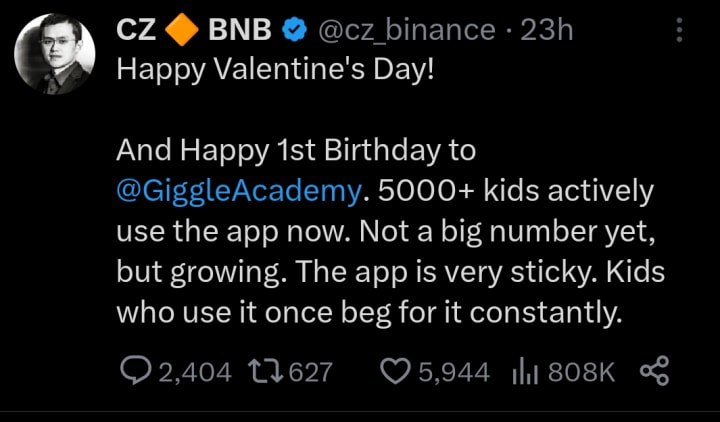
Task: Click the @cz_binance handle
Action: pos(406,31)
